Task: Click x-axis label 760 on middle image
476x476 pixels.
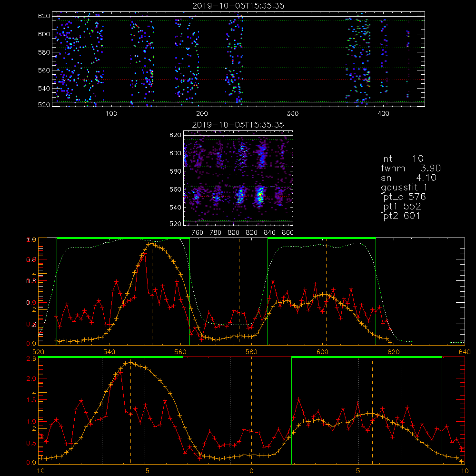Action: click(198, 233)
